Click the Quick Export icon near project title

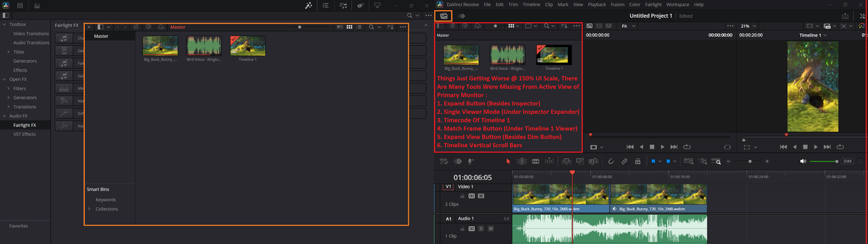845,16
